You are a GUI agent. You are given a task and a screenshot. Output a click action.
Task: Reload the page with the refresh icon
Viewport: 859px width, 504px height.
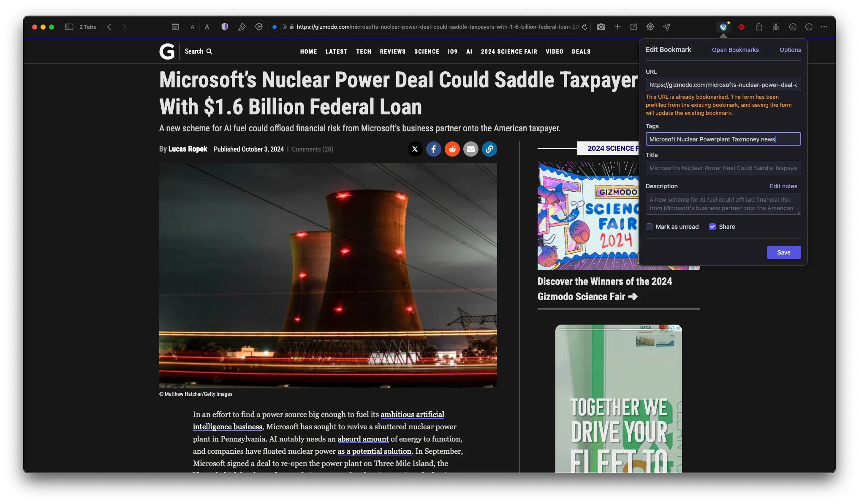(585, 27)
